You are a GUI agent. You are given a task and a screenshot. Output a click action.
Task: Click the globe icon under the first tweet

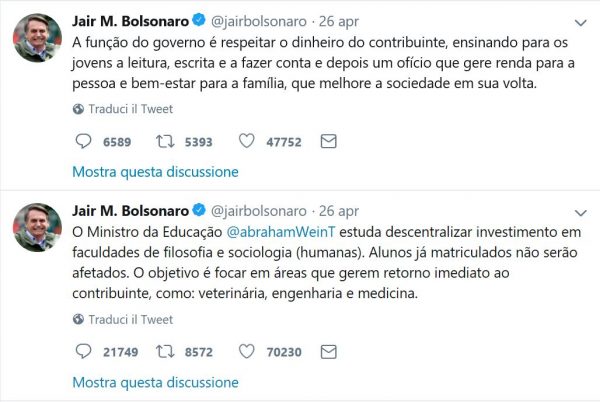[78, 110]
